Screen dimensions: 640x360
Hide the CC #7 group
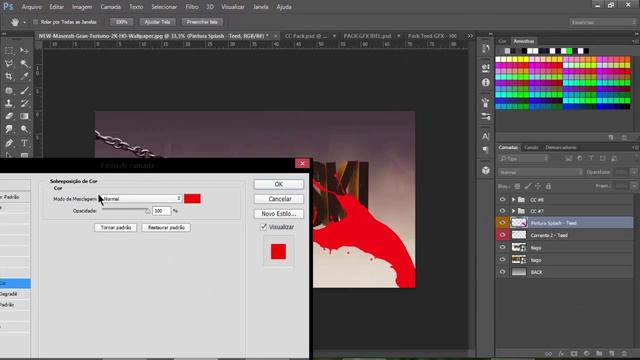click(502, 211)
